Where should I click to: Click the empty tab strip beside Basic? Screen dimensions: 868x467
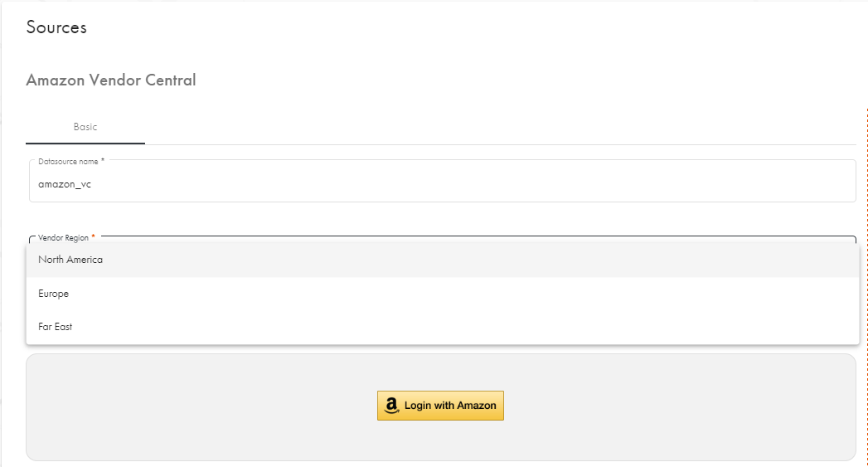[x=497, y=128]
